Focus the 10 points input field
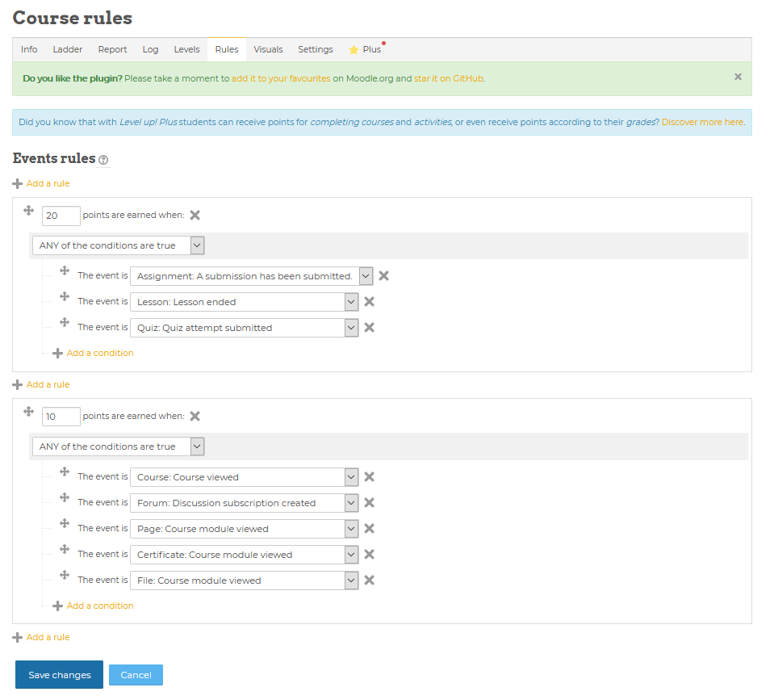 pos(61,417)
